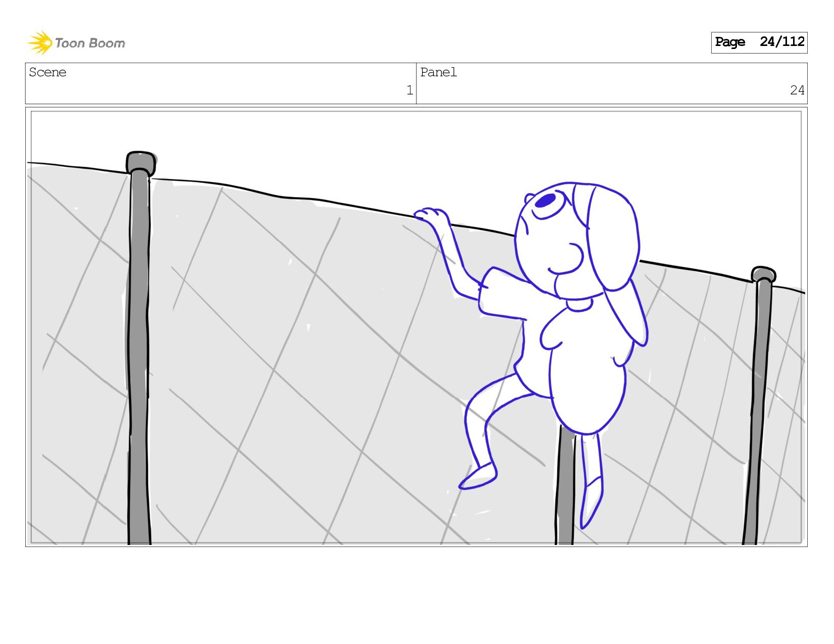Viewport: 834px width, 644px height.
Task: Click the Toon Boom logo
Action: pos(76,43)
